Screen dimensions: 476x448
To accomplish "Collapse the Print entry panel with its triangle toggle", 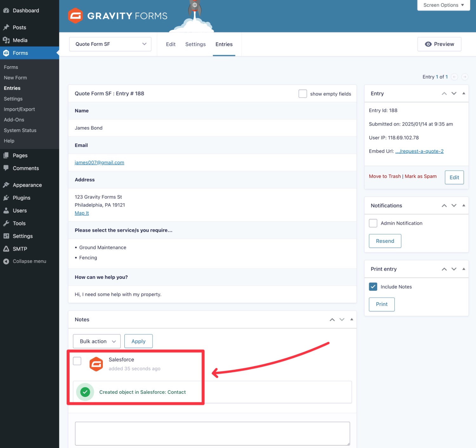I will tap(464, 269).
